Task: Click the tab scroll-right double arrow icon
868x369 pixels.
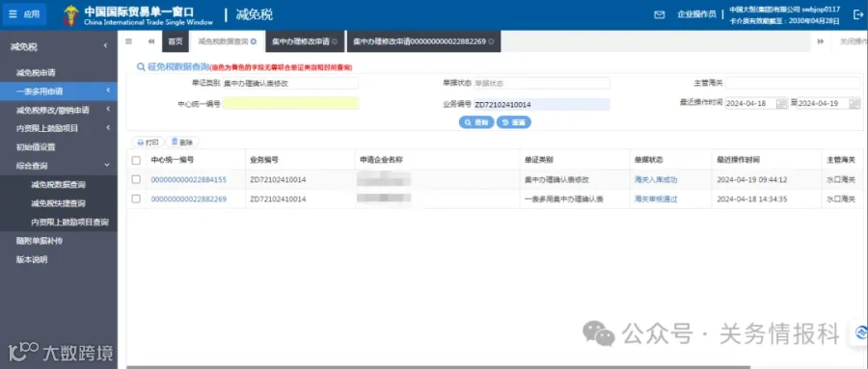Action: click(x=821, y=40)
